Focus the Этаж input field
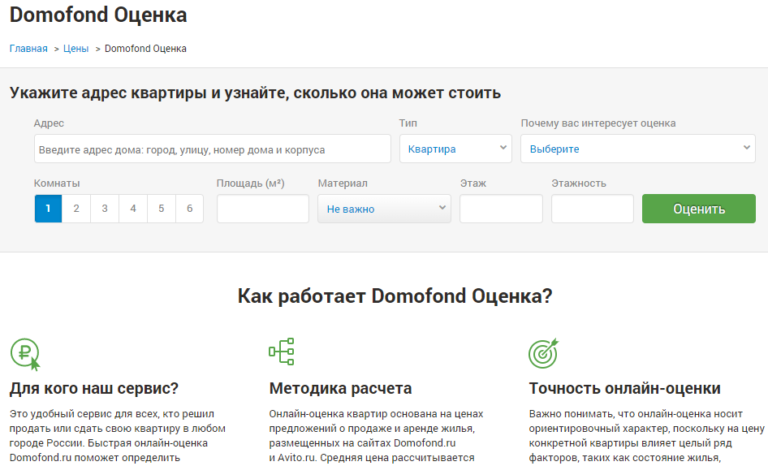Image resolution: width=768 pixels, height=466 pixels. (x=501, y=209)
